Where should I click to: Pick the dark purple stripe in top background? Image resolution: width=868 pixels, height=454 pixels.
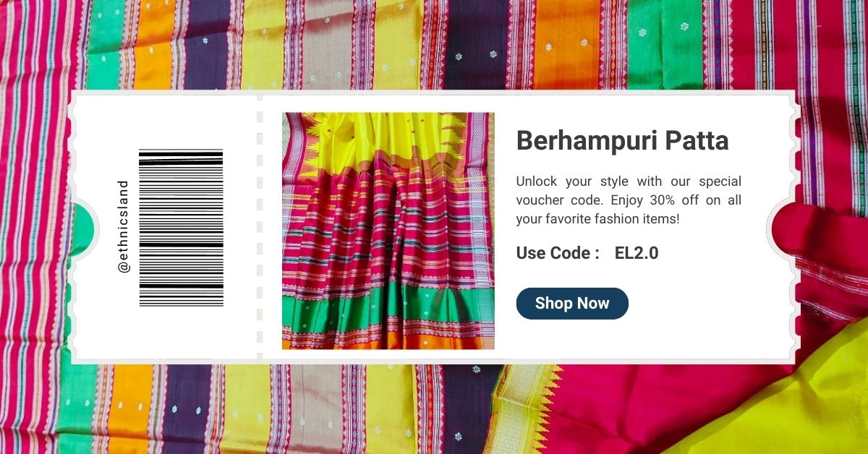click(476, 45)
